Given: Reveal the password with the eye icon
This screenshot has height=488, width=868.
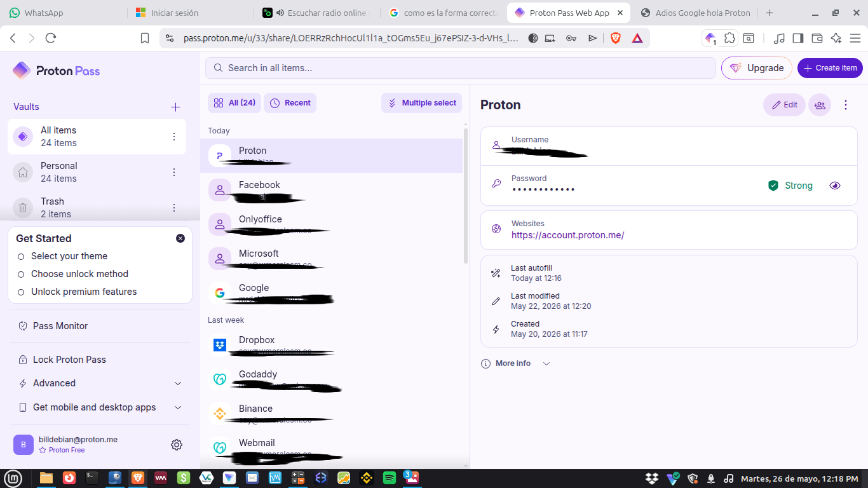Looking at the screenshot, I should (835, 186).
